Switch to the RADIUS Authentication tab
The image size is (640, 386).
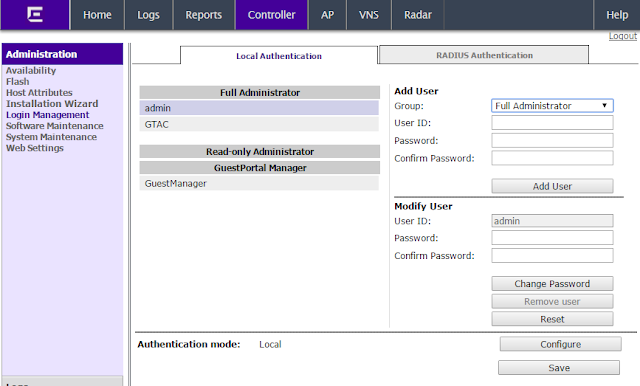(x=484, y=55)
